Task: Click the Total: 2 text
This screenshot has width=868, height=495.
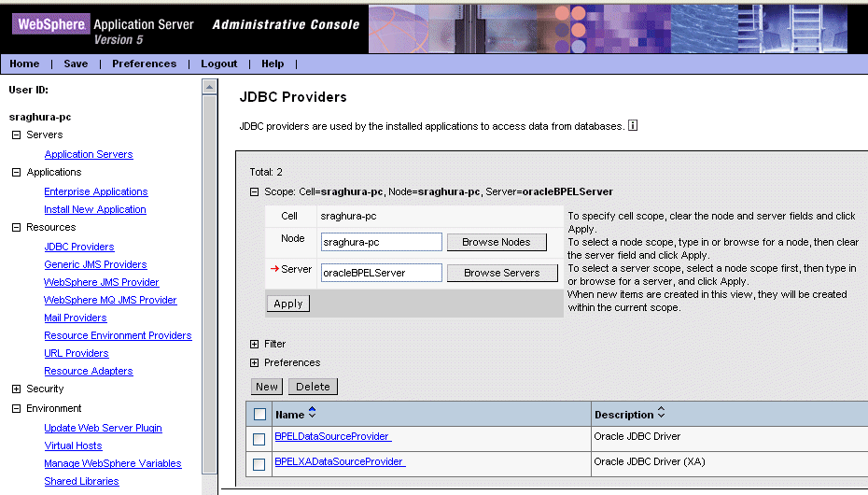Action: pos(266,172)
